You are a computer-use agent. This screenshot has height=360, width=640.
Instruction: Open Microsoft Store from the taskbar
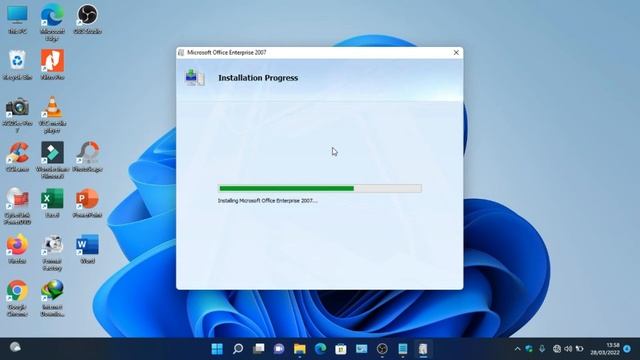[341, 349]
